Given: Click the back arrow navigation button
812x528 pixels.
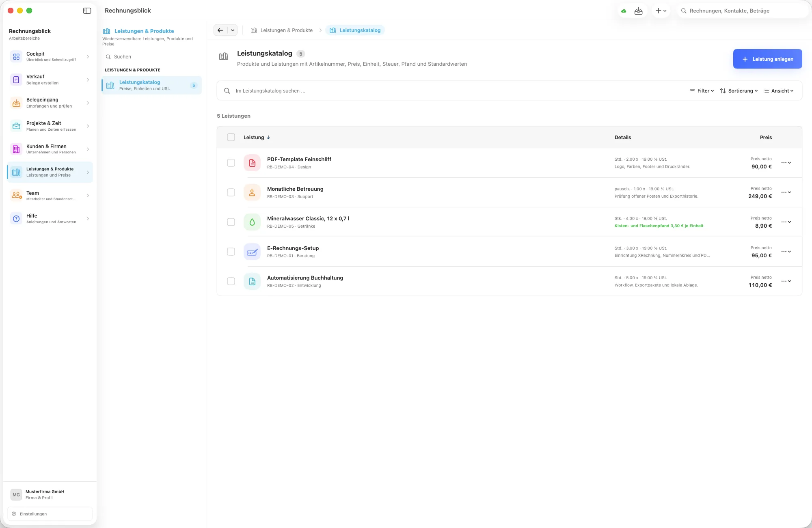Looking at the screenshot, I should click(220, 30).
